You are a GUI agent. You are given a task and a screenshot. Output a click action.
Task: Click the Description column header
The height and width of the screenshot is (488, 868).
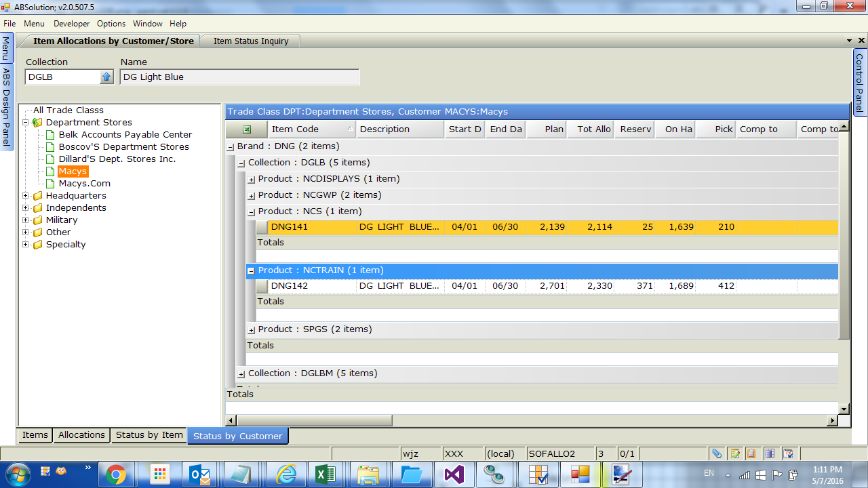[400, 129]
